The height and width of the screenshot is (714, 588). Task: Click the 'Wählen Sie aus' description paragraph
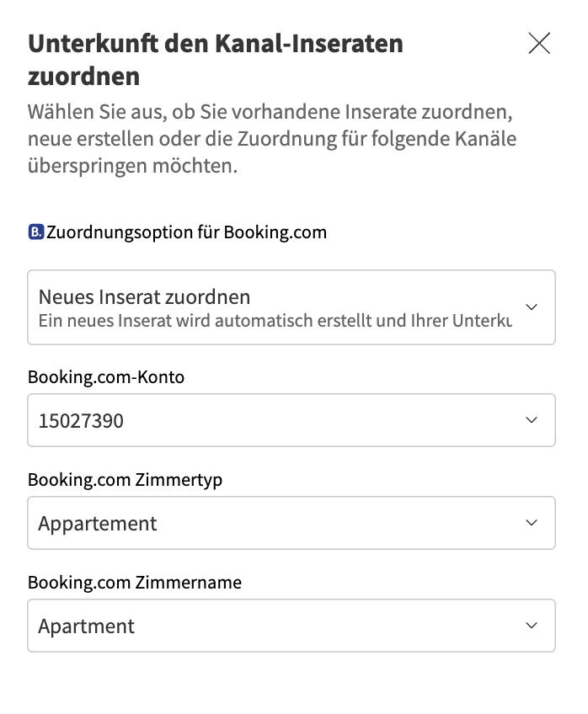[x=271, y=138]
